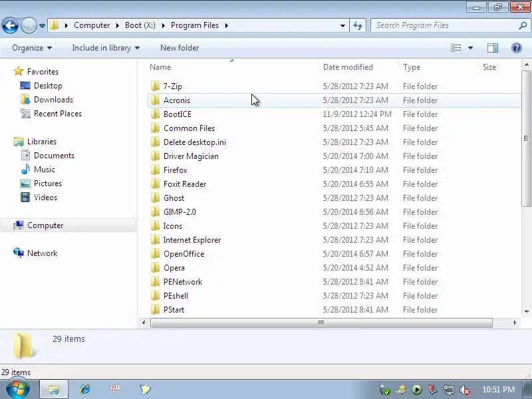This screenshot has width=532, height=399.
Task: Select the BootICE folder icon
Action: (155, 114)
